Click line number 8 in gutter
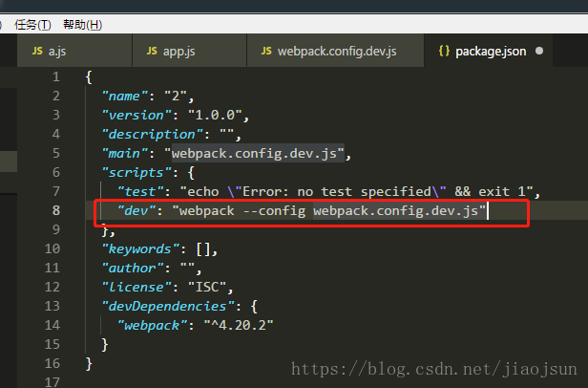The height and width of the screenshot is (388, 588). 56,210
